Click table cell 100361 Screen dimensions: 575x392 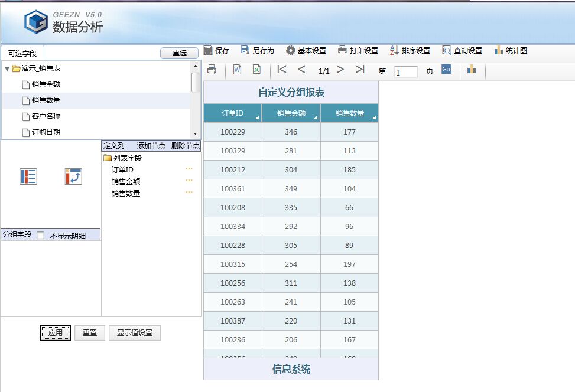[233, 189]
